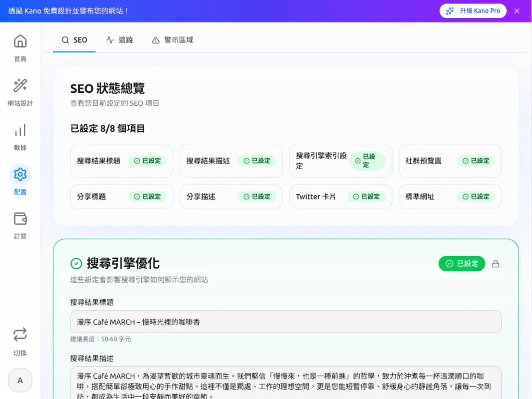The width and height of the screenshot is (532, 399).
Task: Click the 已設定 badge in 搜尋結果描述
Action: (257, 161)
